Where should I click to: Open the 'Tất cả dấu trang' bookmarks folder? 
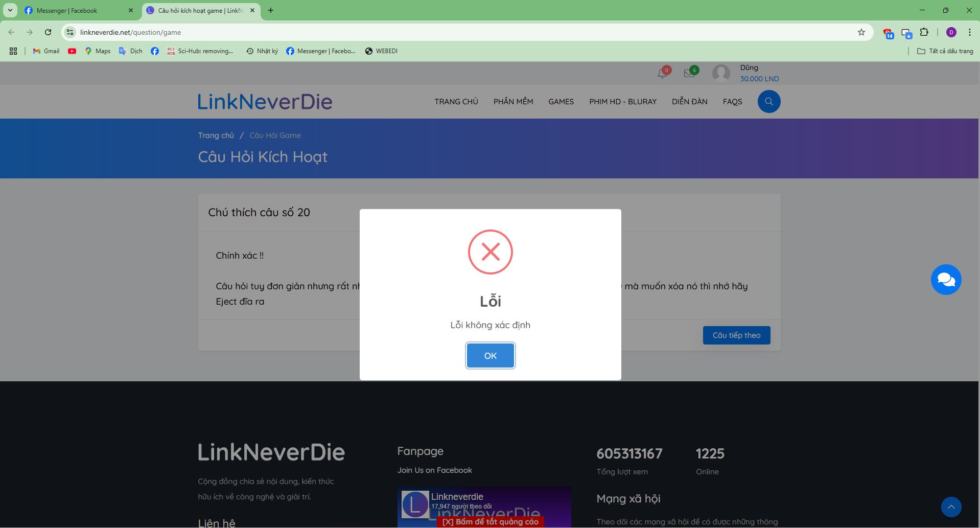tap(945, 51)
